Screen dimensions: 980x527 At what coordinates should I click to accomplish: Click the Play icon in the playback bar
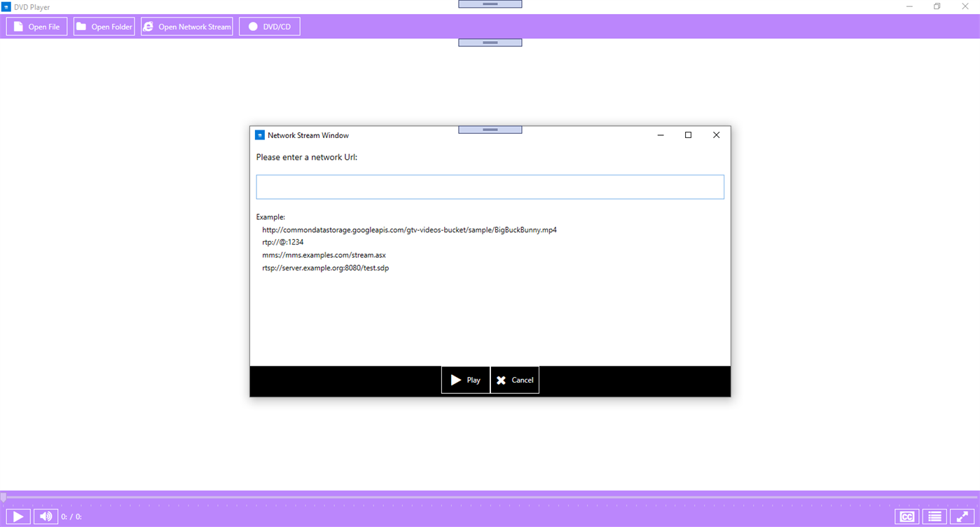[18, 516]
